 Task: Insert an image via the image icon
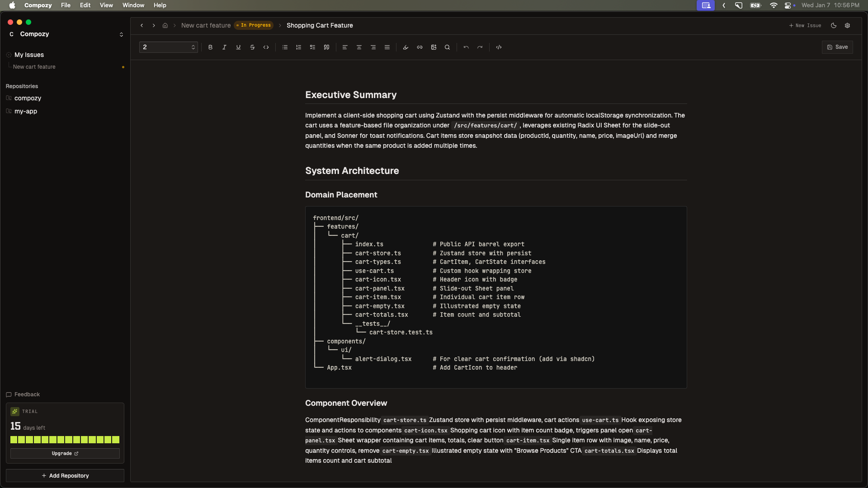pyautogui.click(x=434, y=47)
